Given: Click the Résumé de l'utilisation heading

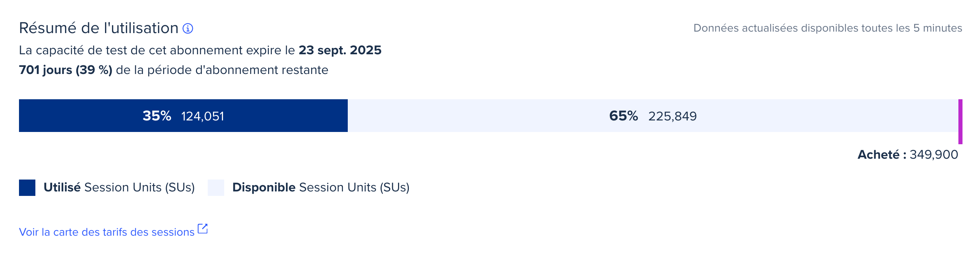Looking at the screenshot, I should pos(99,28).
